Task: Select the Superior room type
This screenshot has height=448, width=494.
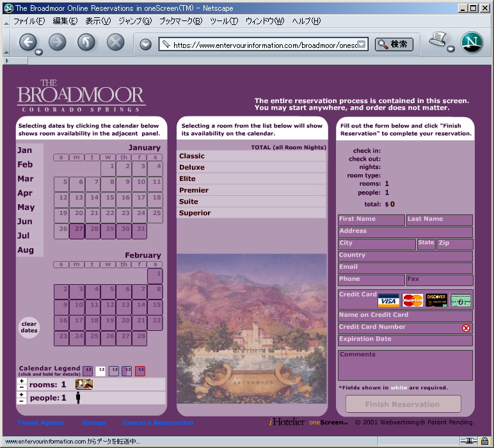Action: 251,212
